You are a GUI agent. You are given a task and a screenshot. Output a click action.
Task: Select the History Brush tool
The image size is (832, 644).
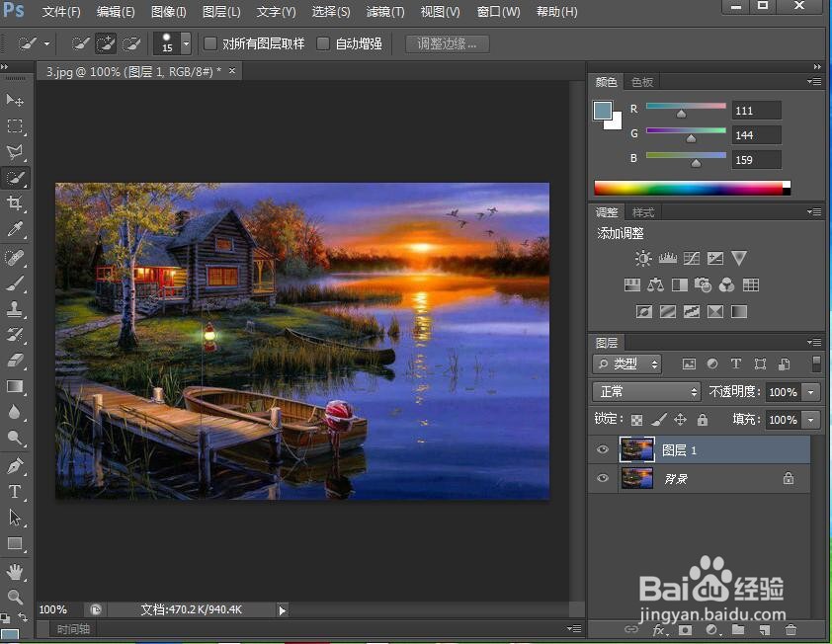pyautogui.click(x=14, y=334)
